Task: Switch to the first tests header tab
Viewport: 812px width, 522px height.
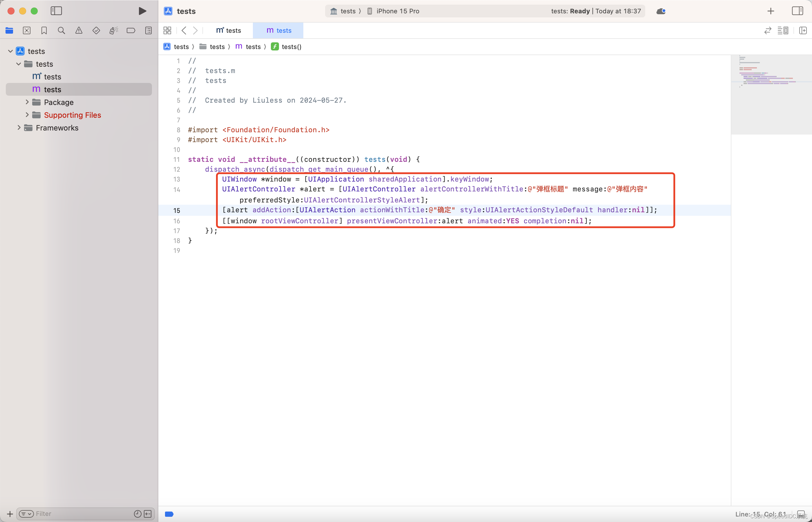Action: click(x=229, y=30)
